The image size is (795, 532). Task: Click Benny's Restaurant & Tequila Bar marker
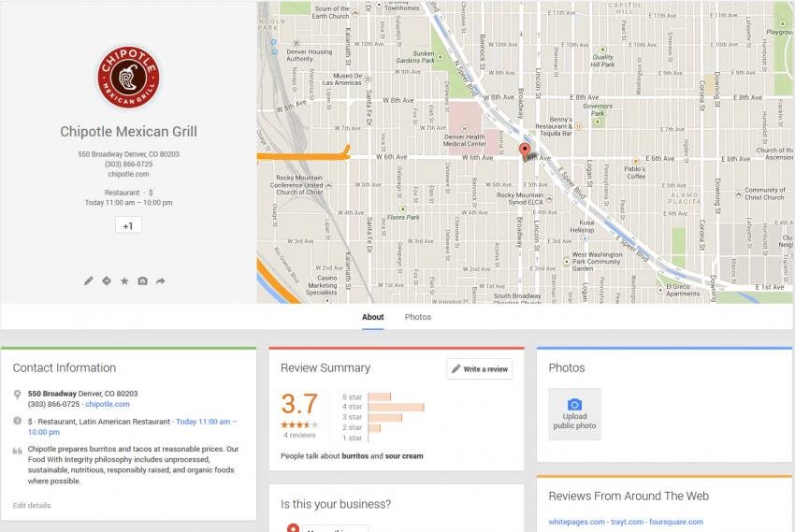tap(577, 126)
